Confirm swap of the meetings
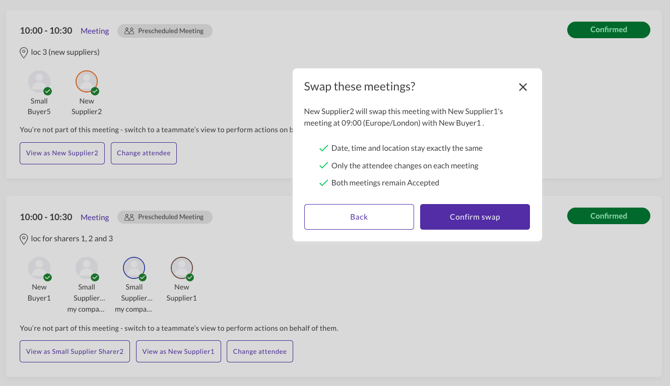This screenshot has height=386, width=670. [x=475, y=217]
